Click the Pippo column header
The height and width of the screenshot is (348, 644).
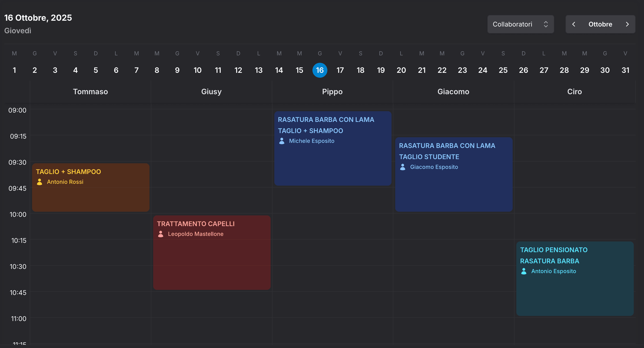(332, 92)
